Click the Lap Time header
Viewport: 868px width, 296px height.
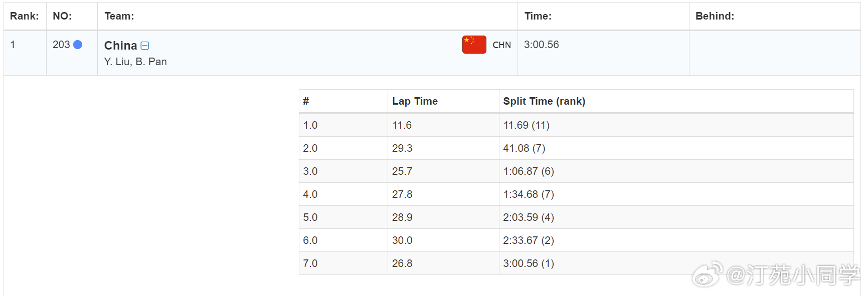(x=415, y=101)
